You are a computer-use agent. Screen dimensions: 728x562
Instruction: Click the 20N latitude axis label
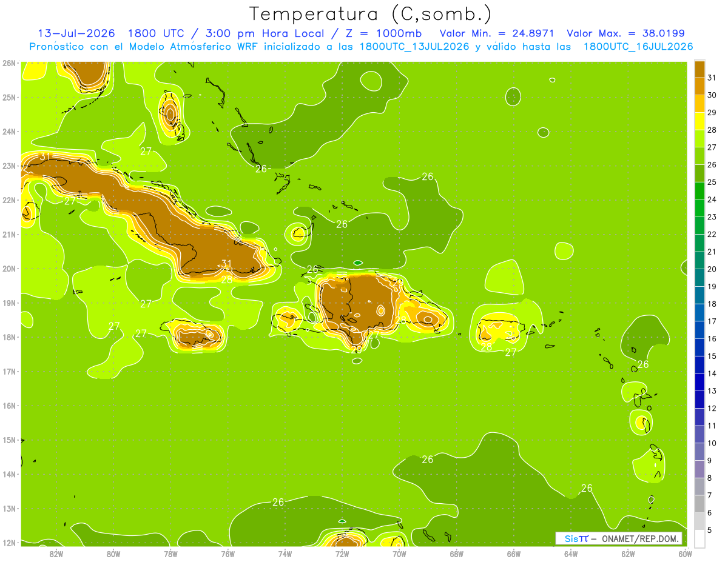9,269
